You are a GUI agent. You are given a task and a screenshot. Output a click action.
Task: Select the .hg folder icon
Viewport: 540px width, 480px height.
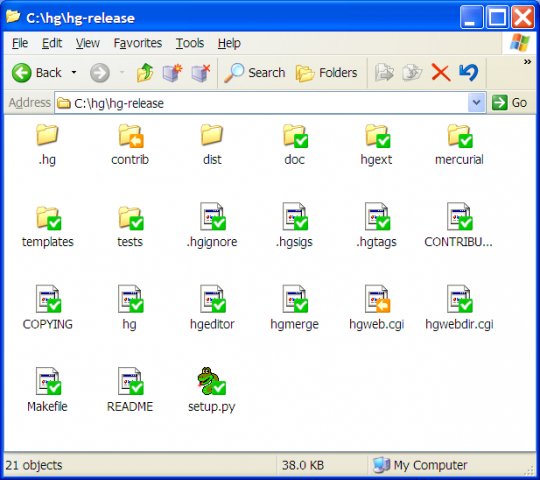(47, 135)
